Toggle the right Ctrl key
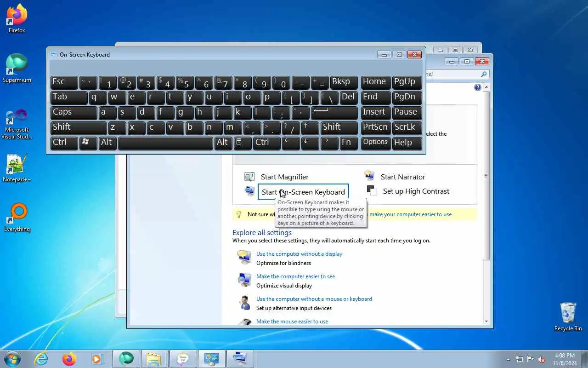This screenshot has width=588, height=368. pos(267,143)
